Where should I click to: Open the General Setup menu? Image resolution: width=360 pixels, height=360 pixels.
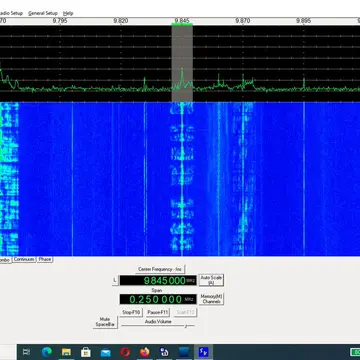(43, 13)
